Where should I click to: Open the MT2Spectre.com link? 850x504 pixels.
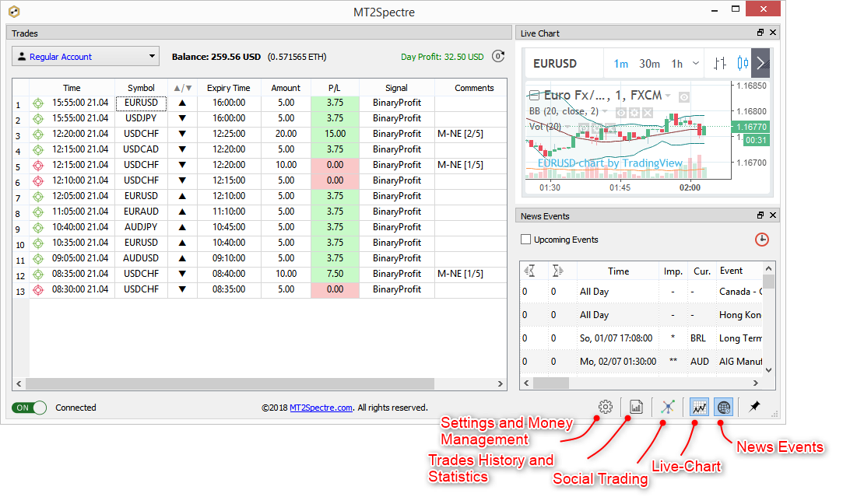321,408
